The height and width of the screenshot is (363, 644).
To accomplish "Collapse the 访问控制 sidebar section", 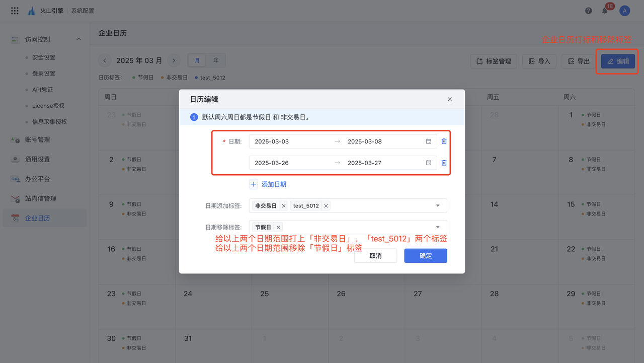I will pos(78,39).
